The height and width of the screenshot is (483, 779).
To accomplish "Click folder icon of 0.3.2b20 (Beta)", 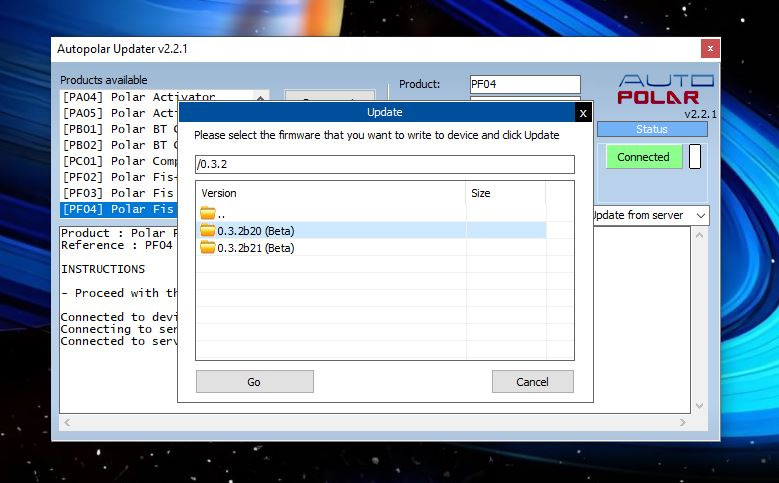I will 208,231.
